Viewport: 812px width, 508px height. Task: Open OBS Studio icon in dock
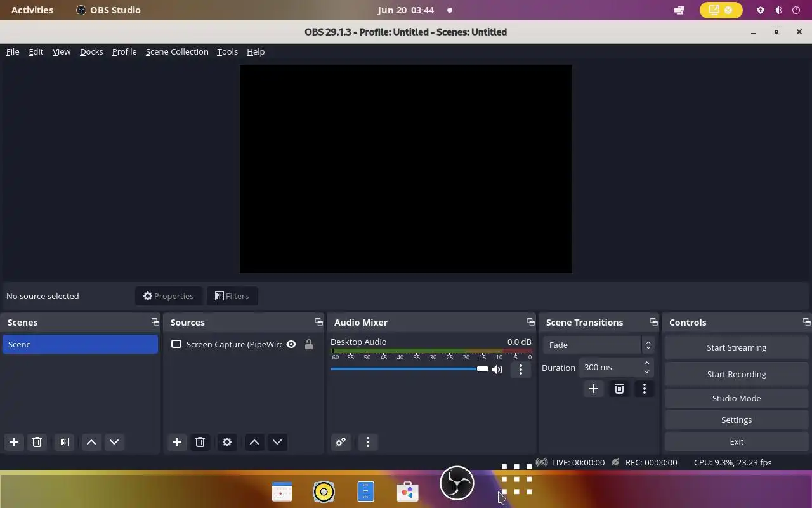pyautogui.click(x=457, y=484)
